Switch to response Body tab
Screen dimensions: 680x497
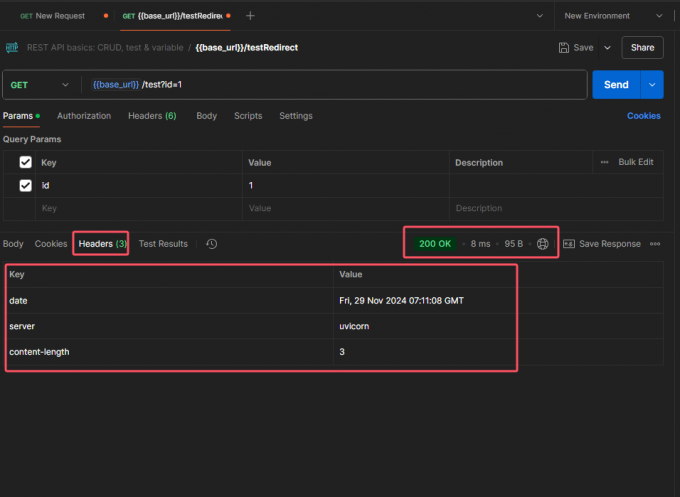[13, 244]
